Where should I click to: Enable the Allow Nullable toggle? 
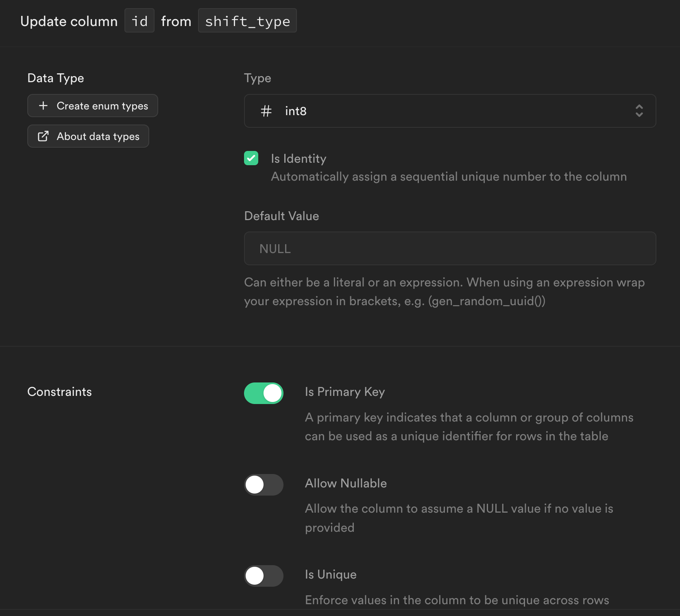[264, 485]
